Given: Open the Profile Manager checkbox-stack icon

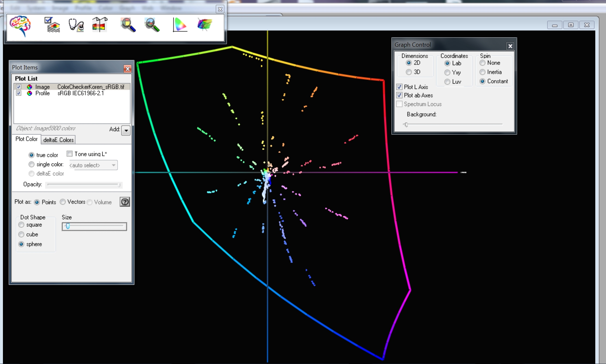Looking at the screenshot, I should pyautogui.click(x=52, y=25).
